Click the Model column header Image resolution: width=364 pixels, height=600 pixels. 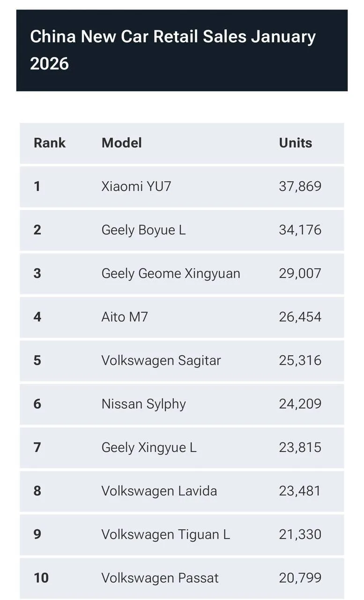(121, 143)
